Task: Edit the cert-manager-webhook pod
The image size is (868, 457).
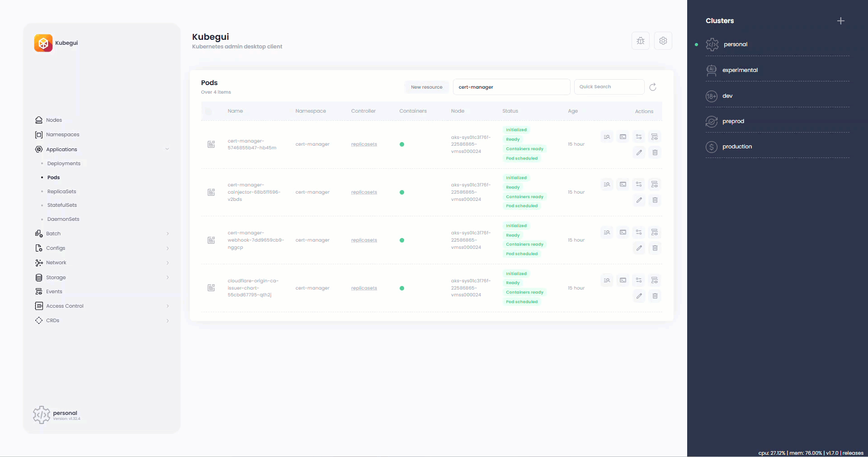Action: coord(639,248)
